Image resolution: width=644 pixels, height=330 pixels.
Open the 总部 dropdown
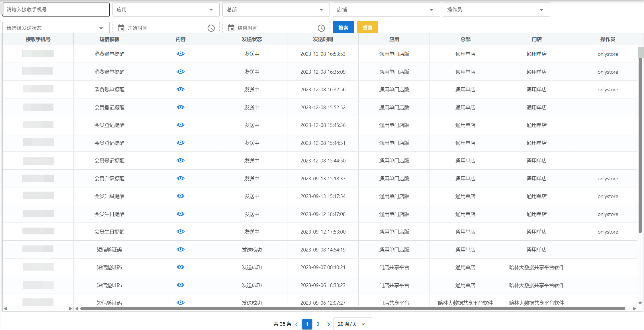276,10
